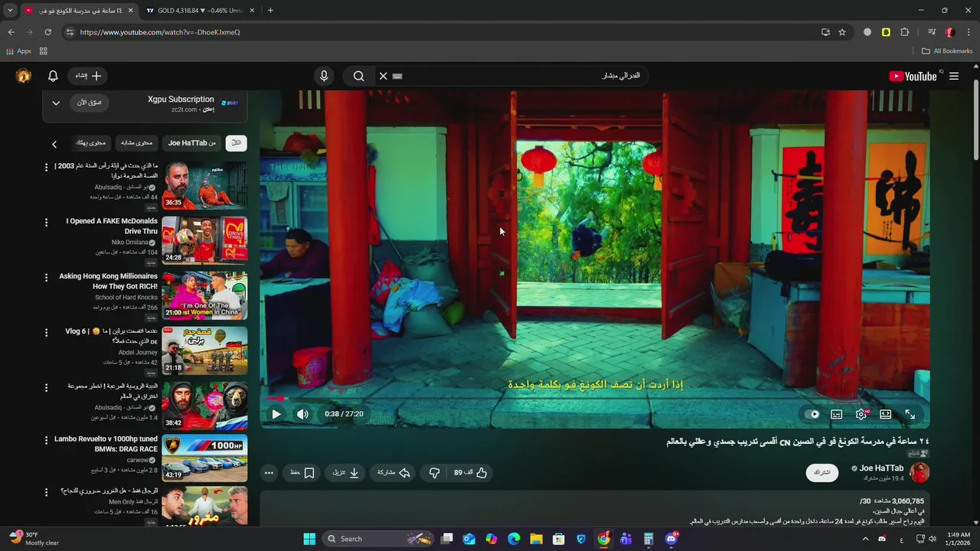980x551 pixels.
Task: Open File Explorer from taskbar
Action: (x=536, y=539)
